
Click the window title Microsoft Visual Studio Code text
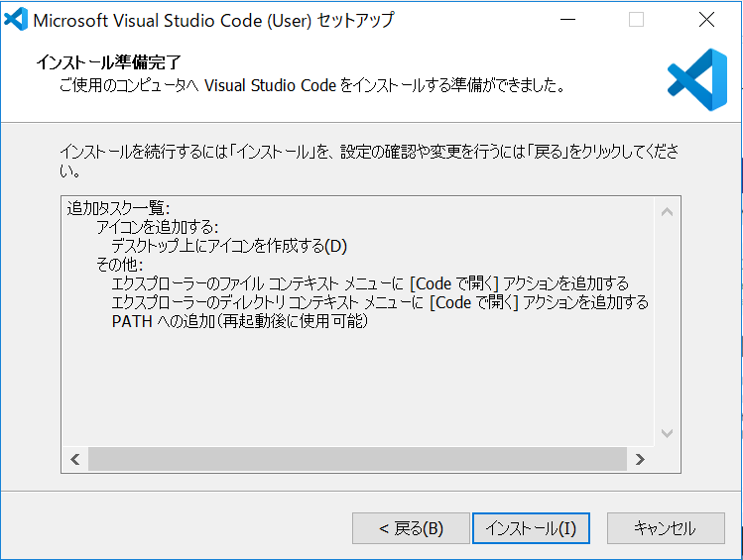point(213,20)
